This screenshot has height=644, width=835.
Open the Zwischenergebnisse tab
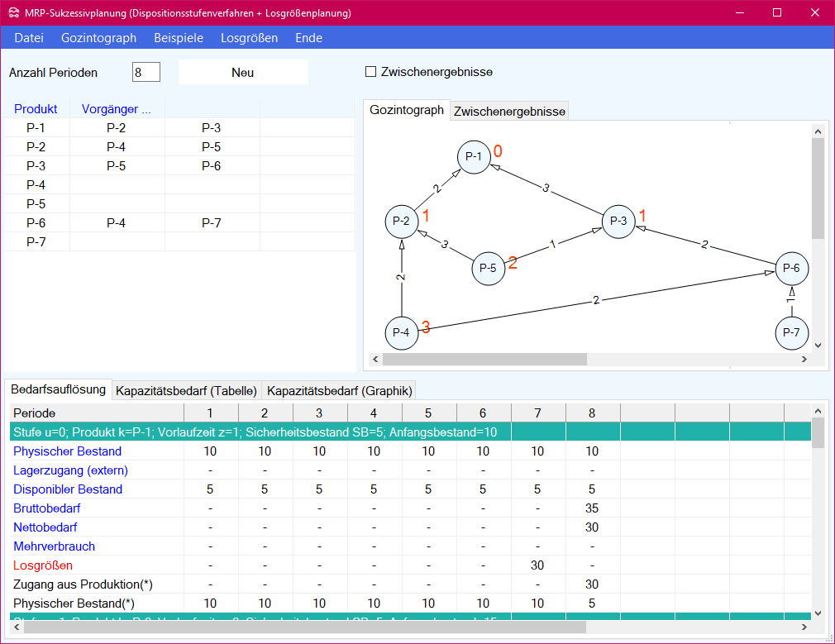click(509, 112)
